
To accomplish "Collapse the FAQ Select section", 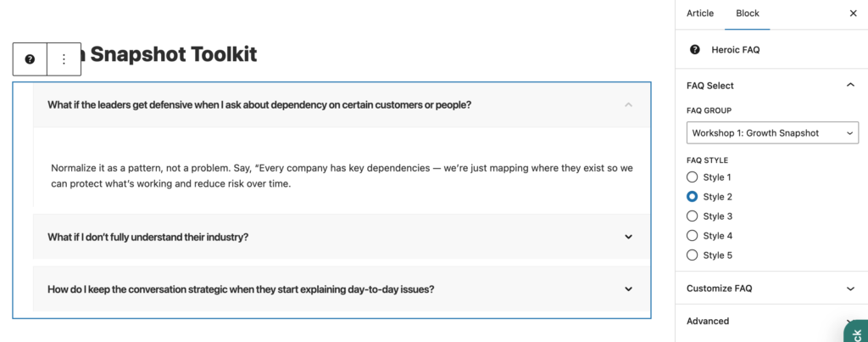I will tap(850, 86).
